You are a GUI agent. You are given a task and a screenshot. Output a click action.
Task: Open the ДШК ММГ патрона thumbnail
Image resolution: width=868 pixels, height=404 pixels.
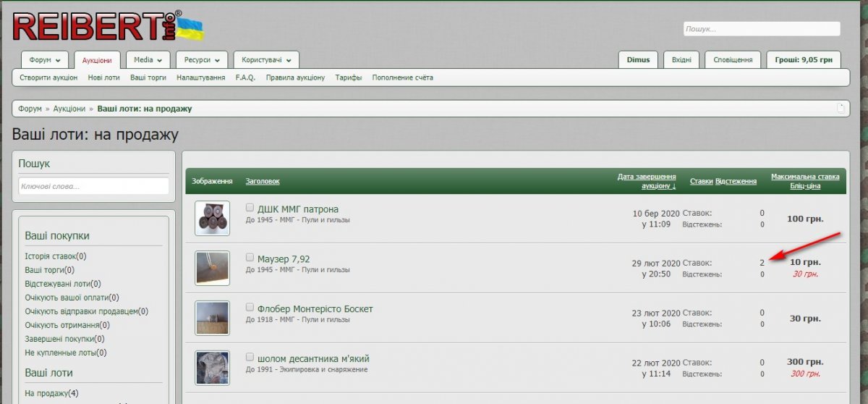212,218
